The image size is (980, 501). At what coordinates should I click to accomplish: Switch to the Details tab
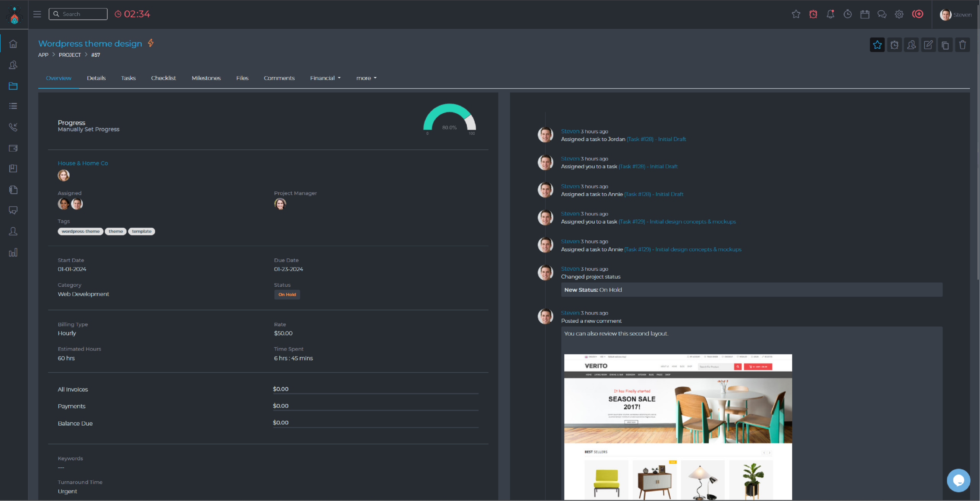click(x=96, y=78)
